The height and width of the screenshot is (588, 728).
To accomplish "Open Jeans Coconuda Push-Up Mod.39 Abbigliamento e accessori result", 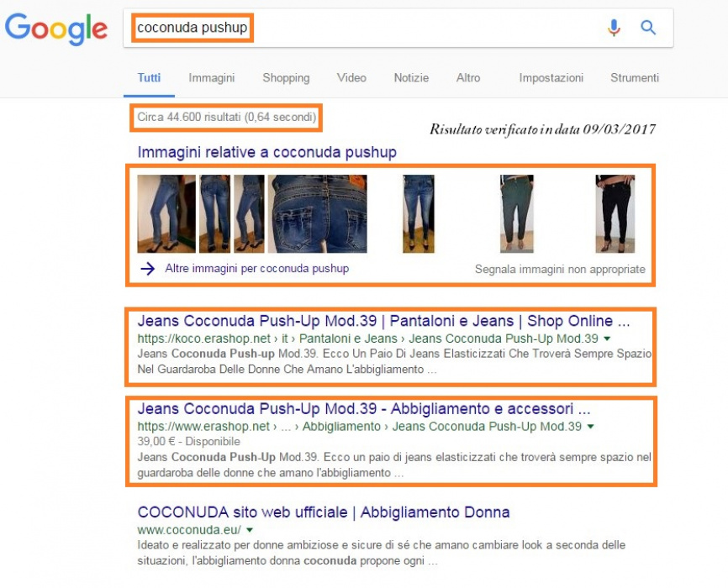I will 363,409.
